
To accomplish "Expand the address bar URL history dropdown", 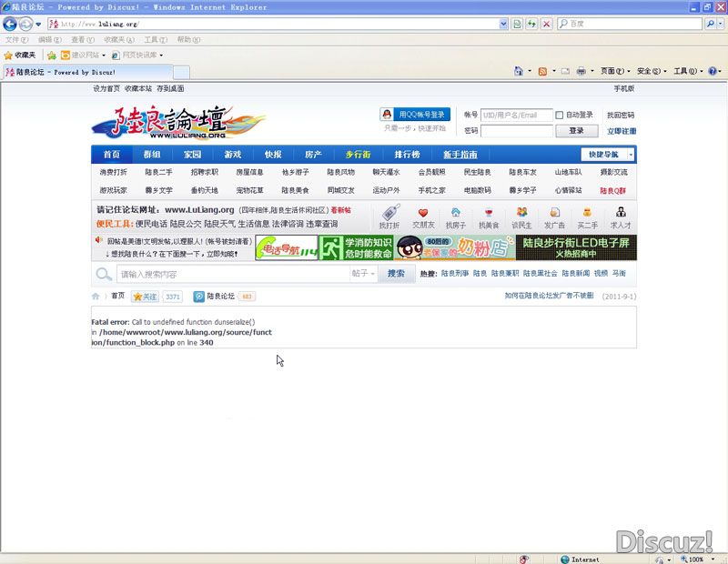I will (503, 24).
